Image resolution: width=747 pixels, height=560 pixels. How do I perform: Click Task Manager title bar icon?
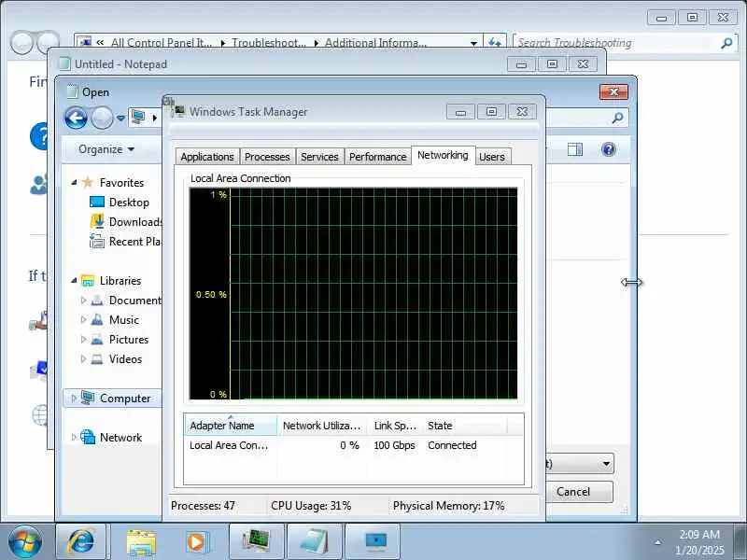(x=178, y=111)
